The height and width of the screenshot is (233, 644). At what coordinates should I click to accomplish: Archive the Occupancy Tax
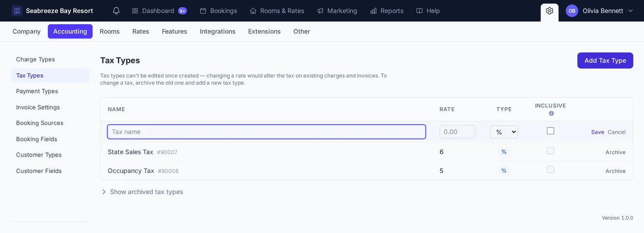615,171
